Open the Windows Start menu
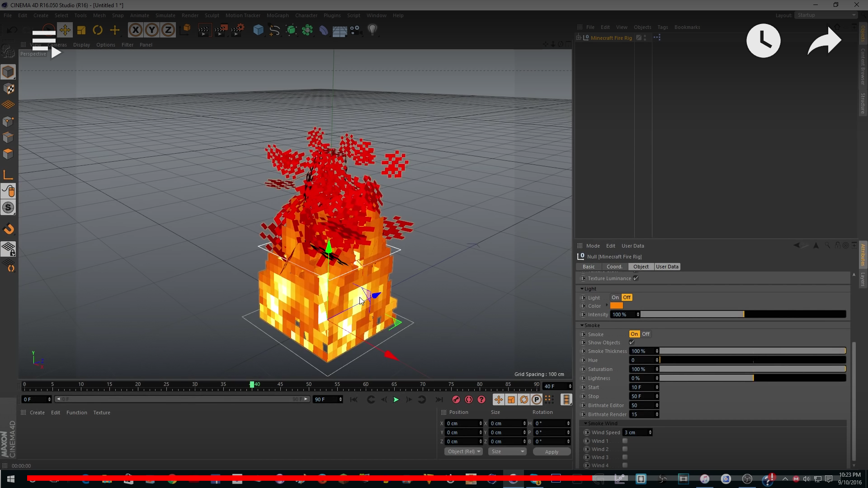Screen dimensions: 868x488 pyautogui.click(x=11, y=479)
